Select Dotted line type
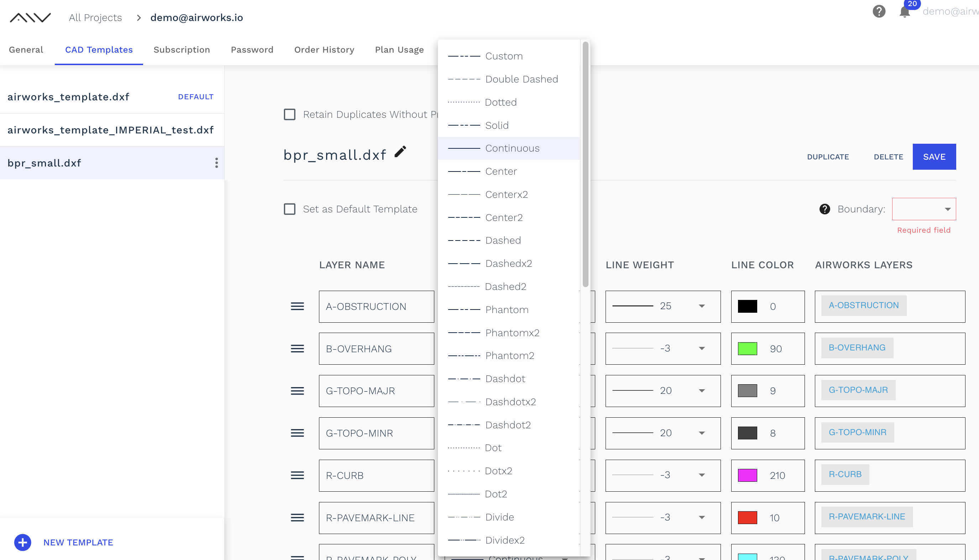The width and height of the screenshot is (979, 560). 509,102
